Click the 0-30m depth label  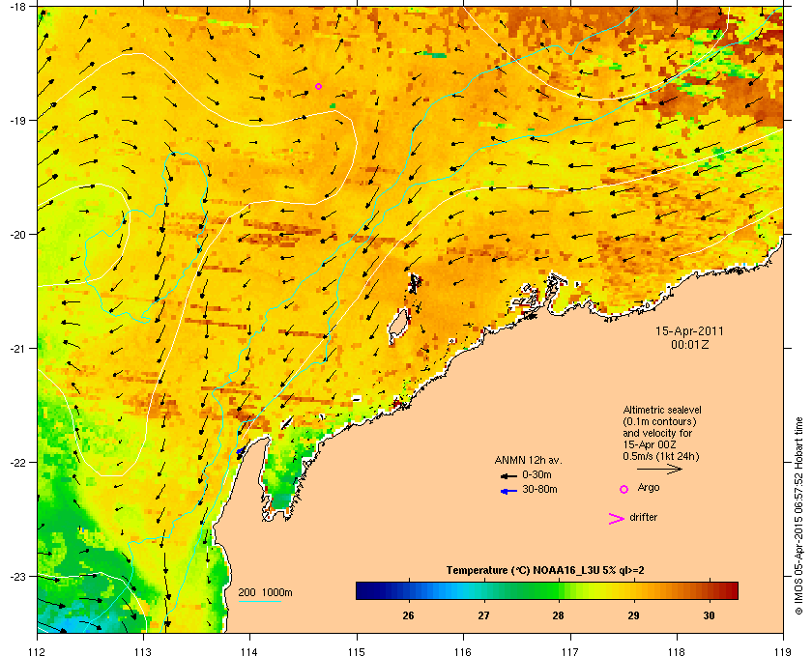click(x=536, y=474)
